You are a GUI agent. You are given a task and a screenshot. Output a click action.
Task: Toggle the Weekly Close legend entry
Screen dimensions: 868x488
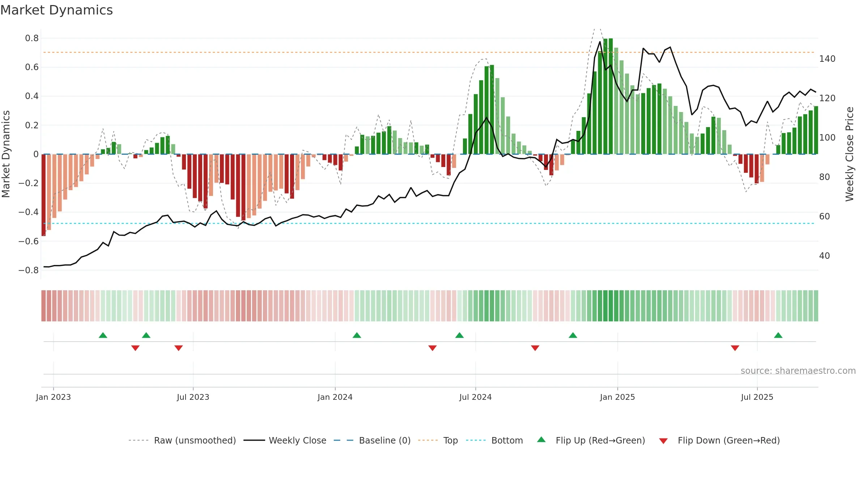point(285,440)
